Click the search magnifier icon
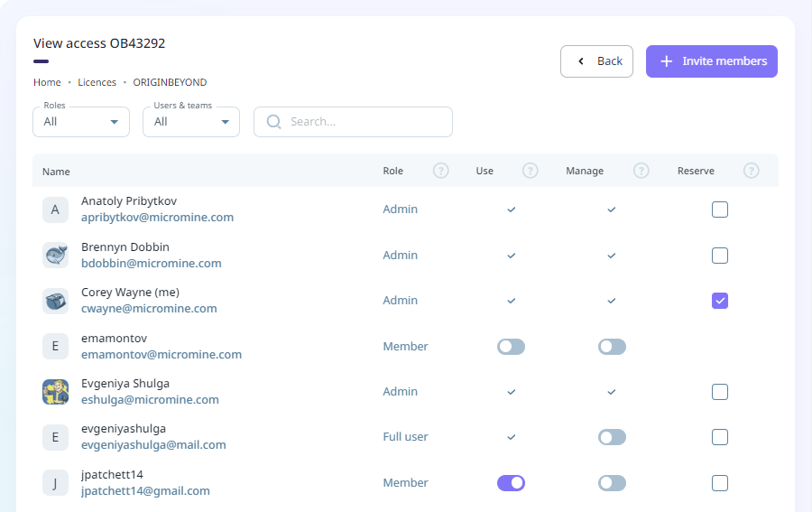 (273, 122)
